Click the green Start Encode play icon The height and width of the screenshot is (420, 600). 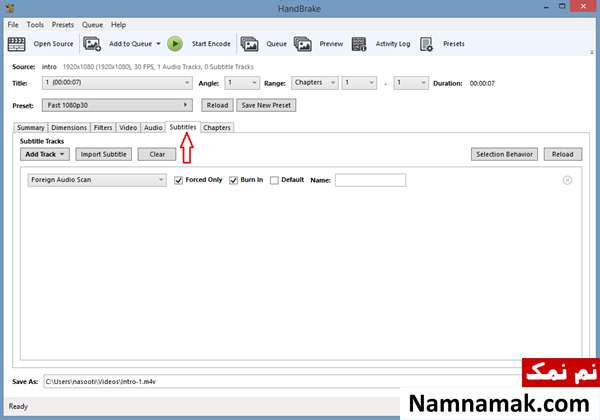(175, 44)
